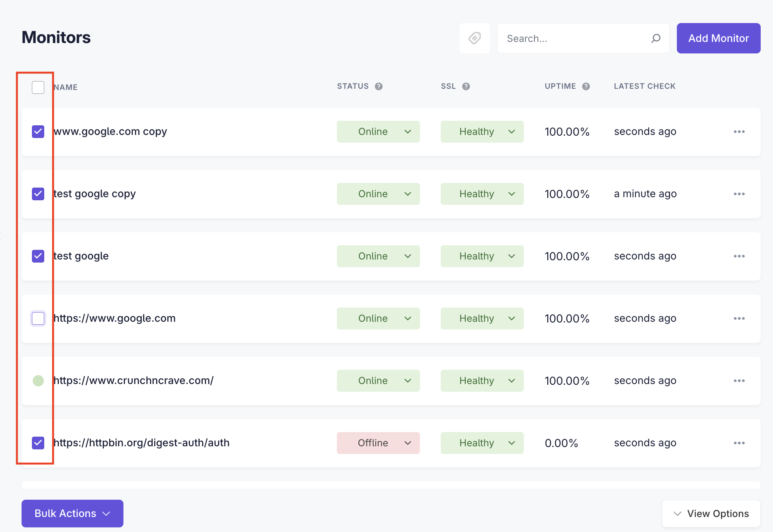
Task: Click the Add Monitor button
Action: pyautogui.click(x=718, y=38)
